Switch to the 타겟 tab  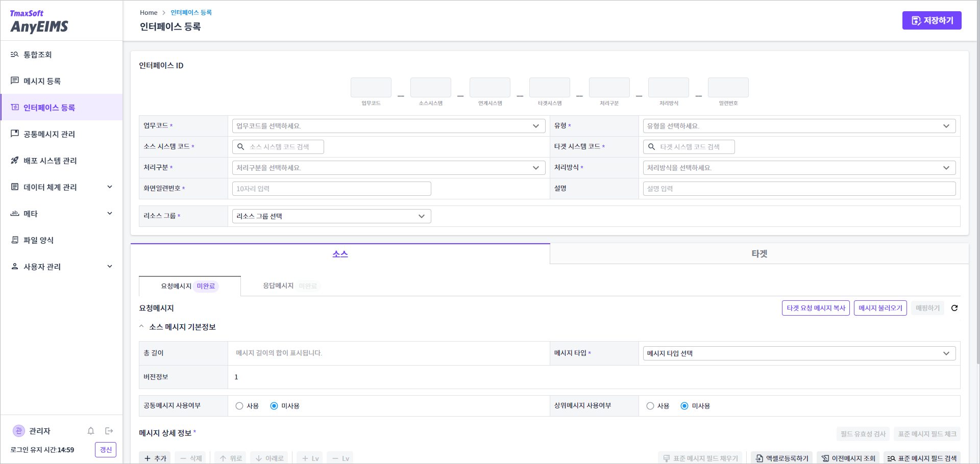[759, 254]
